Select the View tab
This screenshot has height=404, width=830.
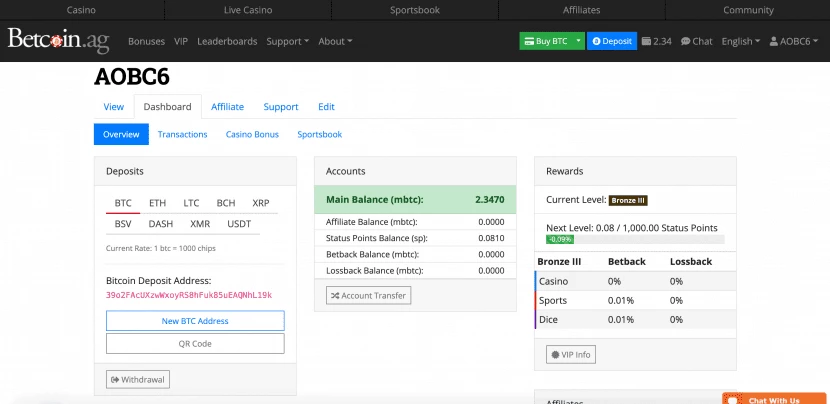point(113,106)
